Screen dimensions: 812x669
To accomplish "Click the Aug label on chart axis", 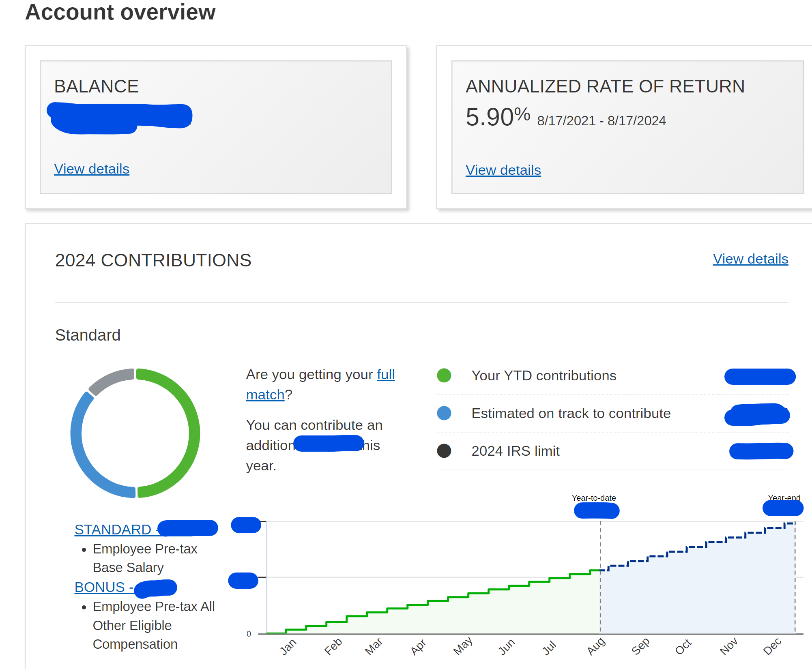I will (x=596, y=646).
